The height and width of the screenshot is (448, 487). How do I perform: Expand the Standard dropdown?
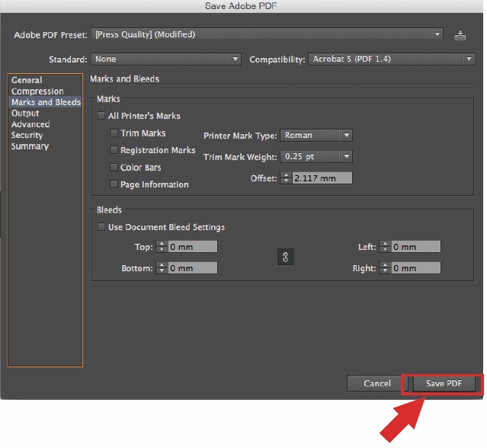click(166, 59)
